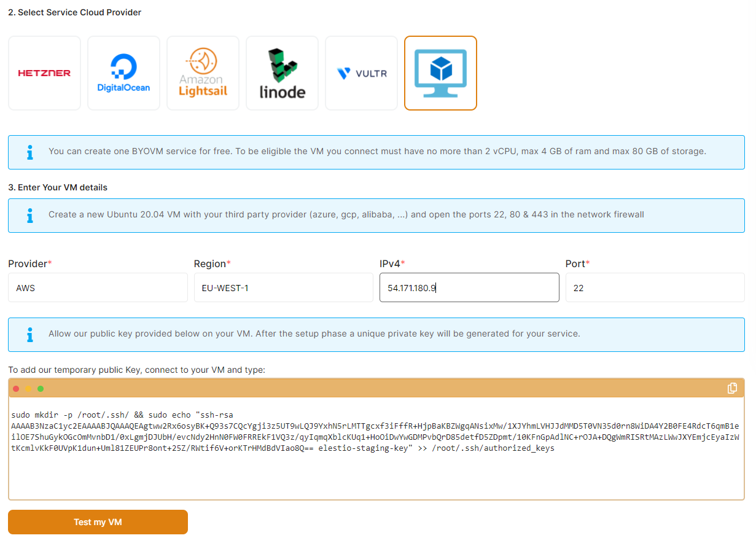Viewport: 756px width, 546px height.
Task: Click the Port field showing 22
Action: pyautogui.click(x=655, y=287)
